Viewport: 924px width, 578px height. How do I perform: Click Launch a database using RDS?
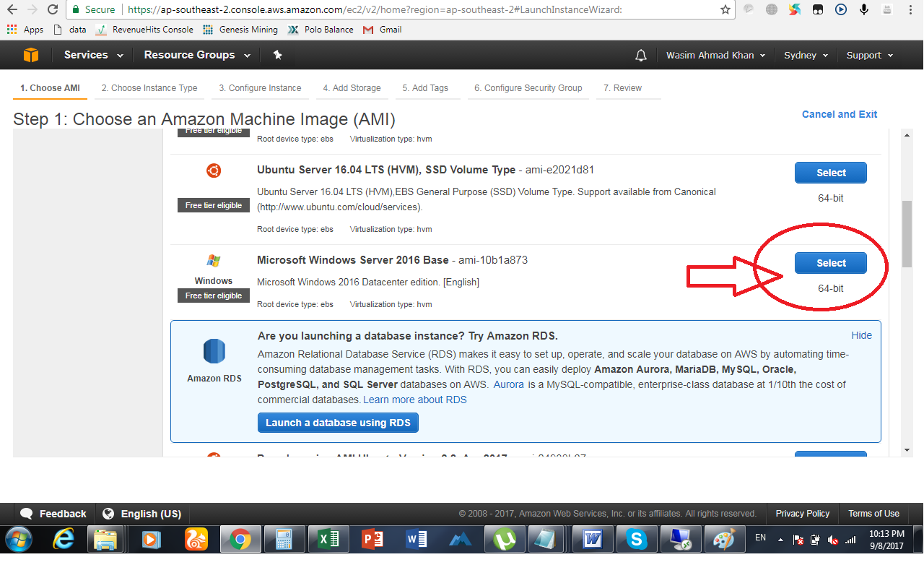coord(338,423)
